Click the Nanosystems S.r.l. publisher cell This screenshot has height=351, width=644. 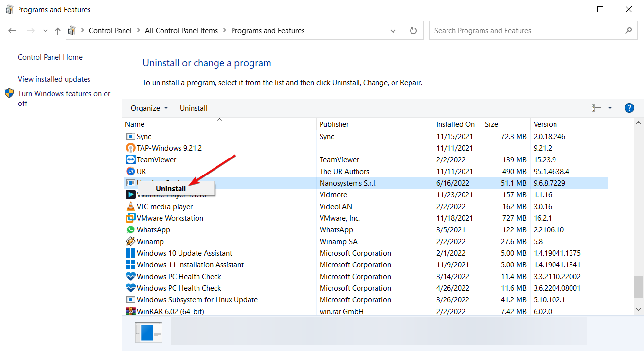tap(348, 183)
